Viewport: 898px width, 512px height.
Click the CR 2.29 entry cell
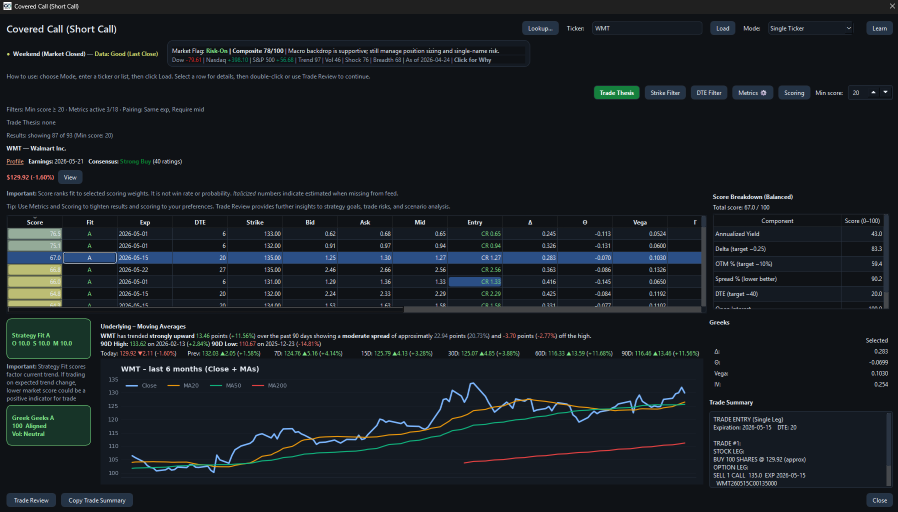[x=475, y=294]
